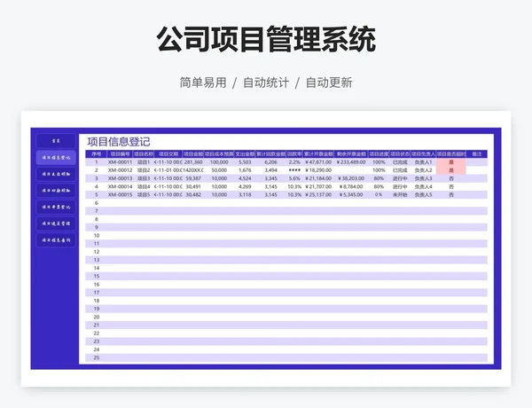Go to 项目支出明细 in the sidebar
The width and height of the screenshot is (532, 408).
[56, 174]
